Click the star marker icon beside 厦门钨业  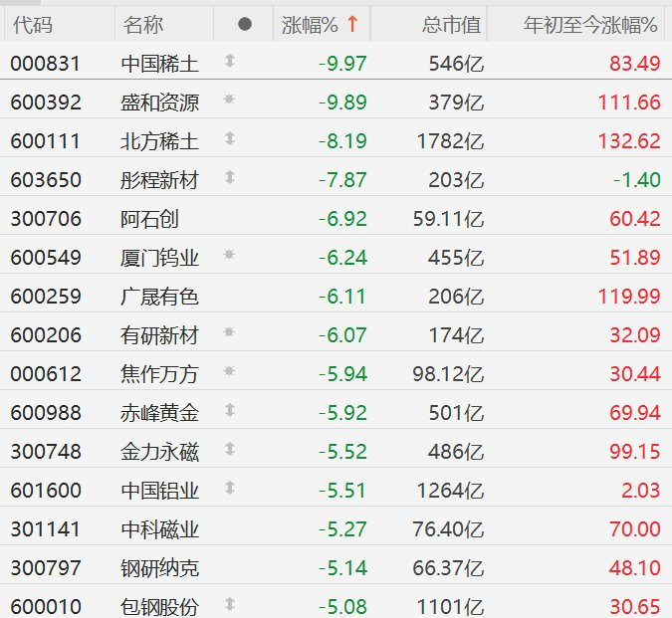(229, 255)
